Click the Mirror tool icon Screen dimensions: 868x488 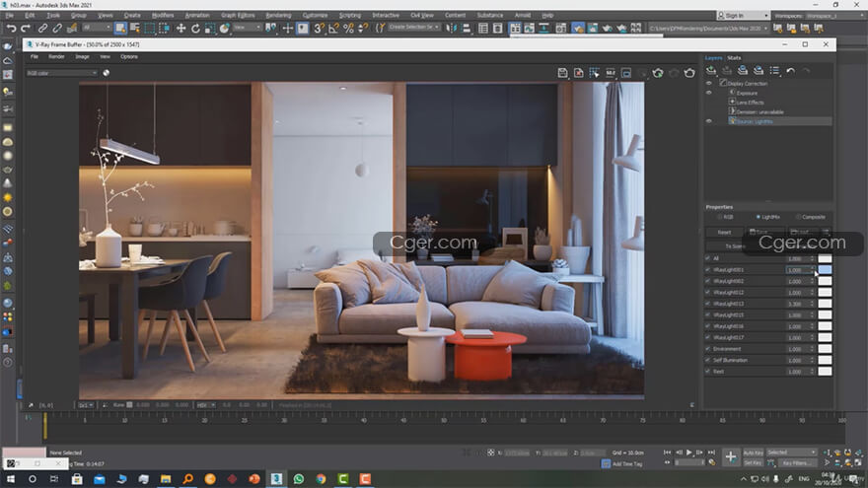point(452,28)
